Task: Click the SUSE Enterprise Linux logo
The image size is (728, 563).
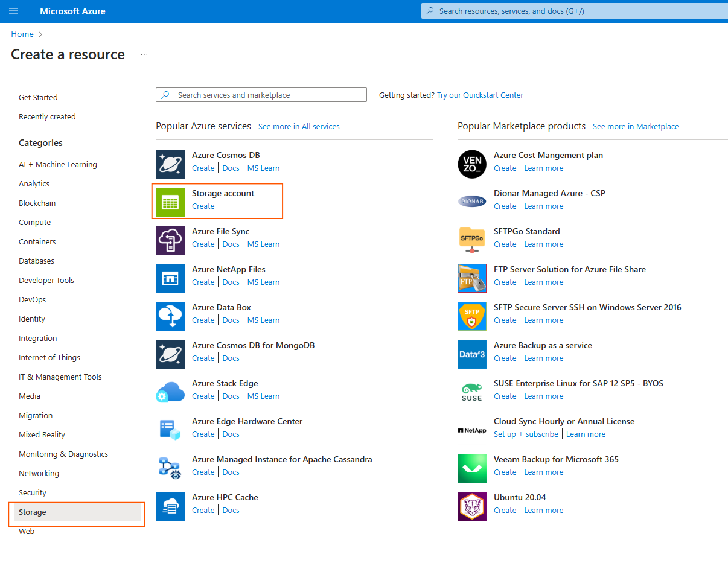Action: click(x=471, y=392)
